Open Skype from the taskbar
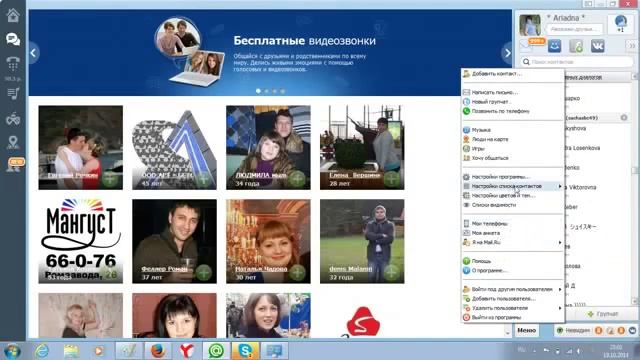640x360 pixels. pyautogui.click(x=245, y=351)
